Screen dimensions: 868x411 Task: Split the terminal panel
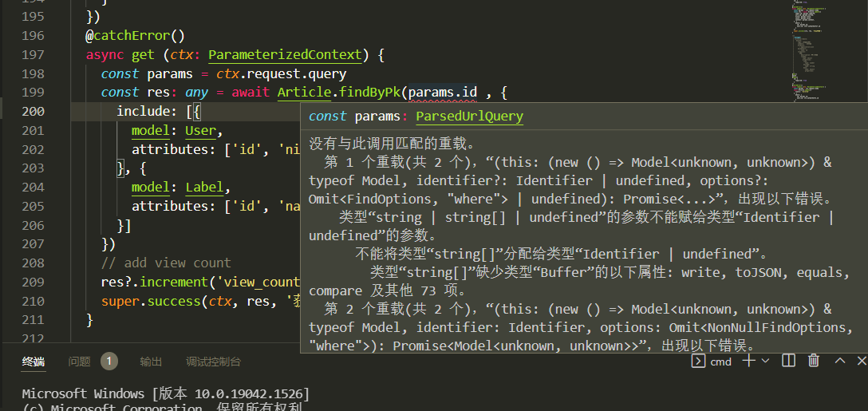click(x=788, y=362)
